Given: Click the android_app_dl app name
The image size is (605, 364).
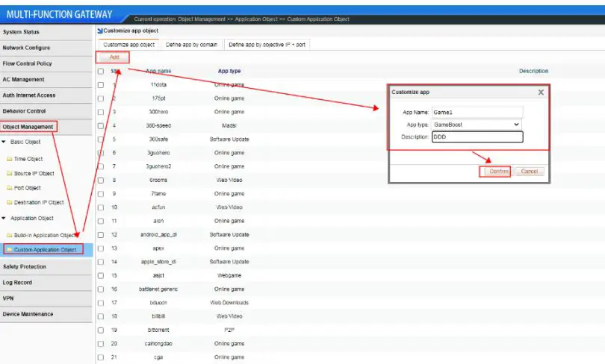Looking at the screenshot, I should (158, 234).
